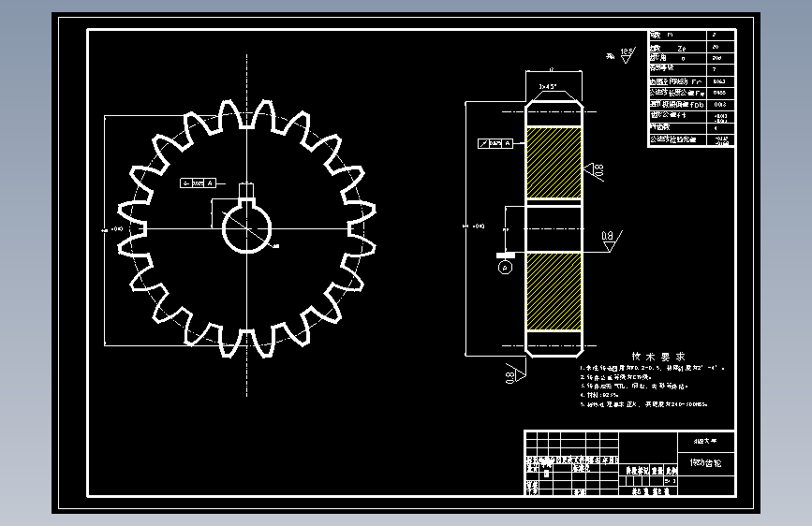Viewport: 812px width, 526px height.
Task: Select the 传动齿轮 title block cell
Action: tap(706, 463)
